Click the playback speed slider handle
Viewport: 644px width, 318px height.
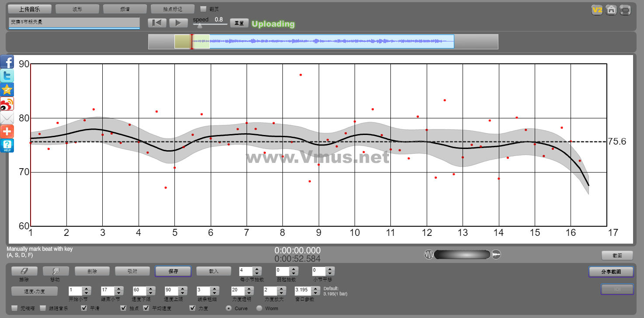coord(200,26)
